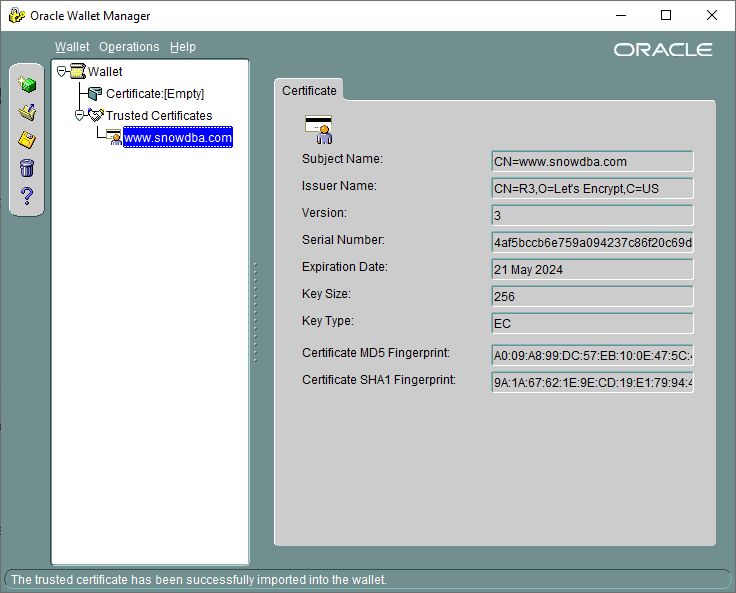Click the certificate card icon in details panel
This screenshot has height=593, width=736.
click(319, 129)
